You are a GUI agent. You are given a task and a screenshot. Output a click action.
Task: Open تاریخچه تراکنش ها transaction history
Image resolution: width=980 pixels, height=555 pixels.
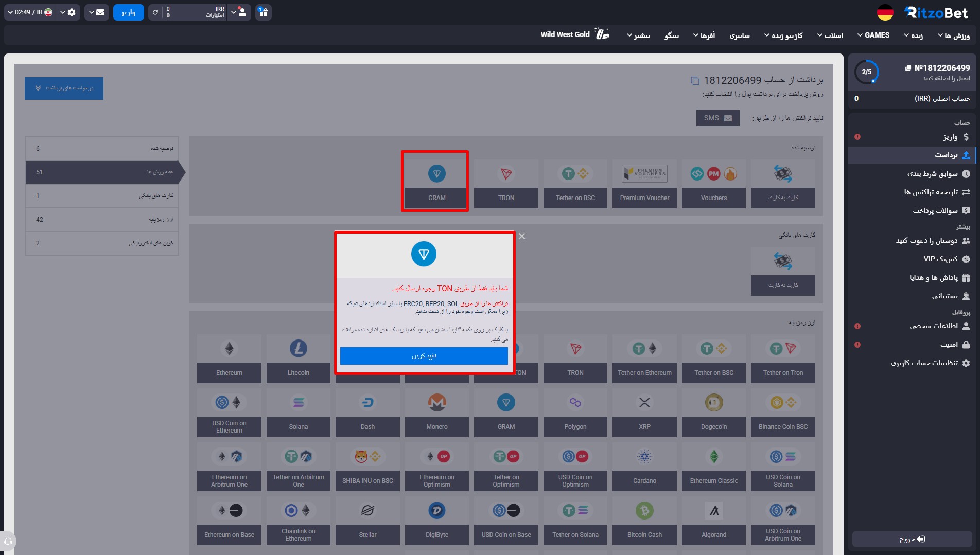click(x=912, y=192)
